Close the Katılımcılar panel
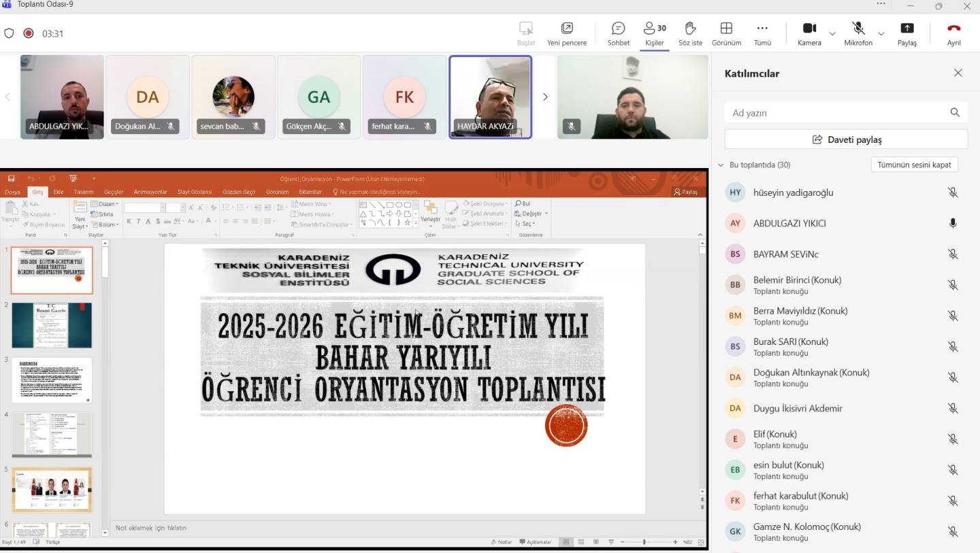The height and width of the screenshot is (553, 980). (958, 73)
